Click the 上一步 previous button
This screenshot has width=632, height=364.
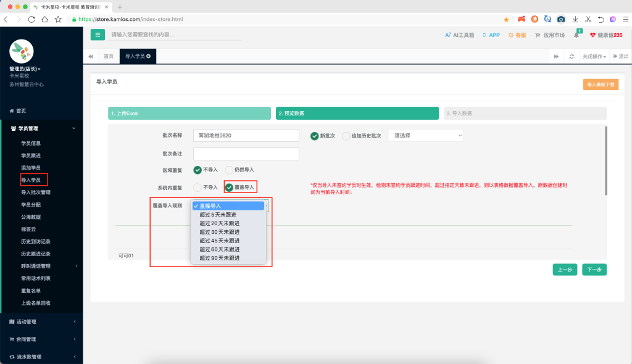(x=565, y=270)
